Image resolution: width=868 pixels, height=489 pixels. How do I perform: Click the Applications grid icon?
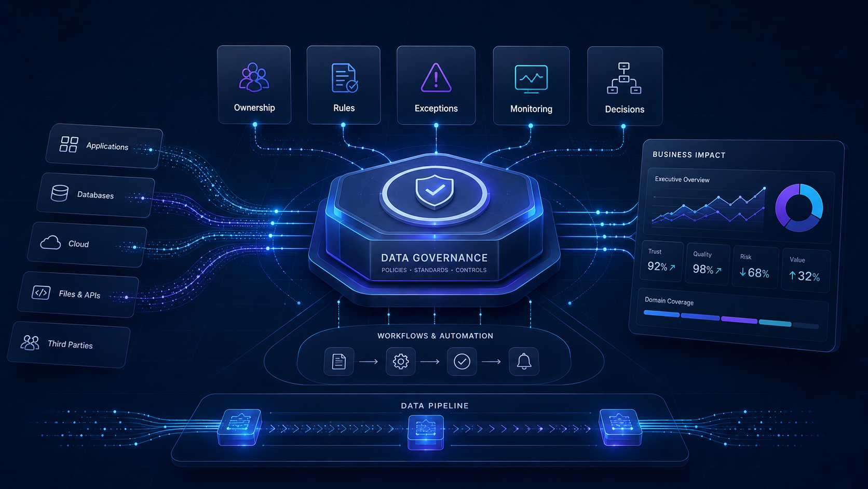(x=69, y=144)
